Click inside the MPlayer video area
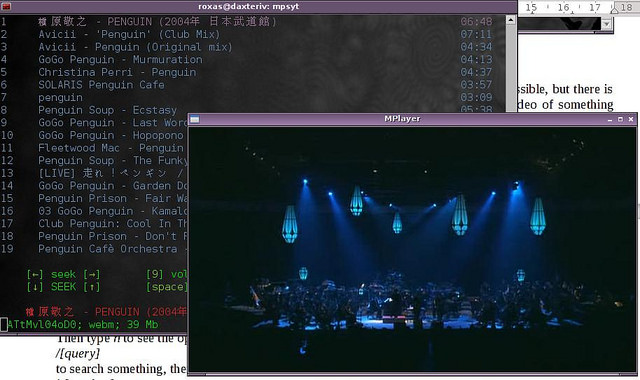 [412, 249]
